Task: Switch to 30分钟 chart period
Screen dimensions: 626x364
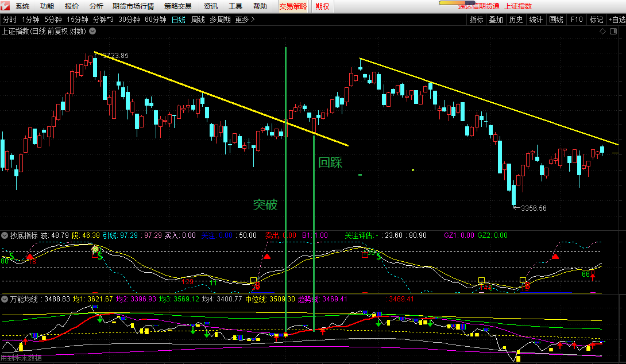Action: coord(129,20)
